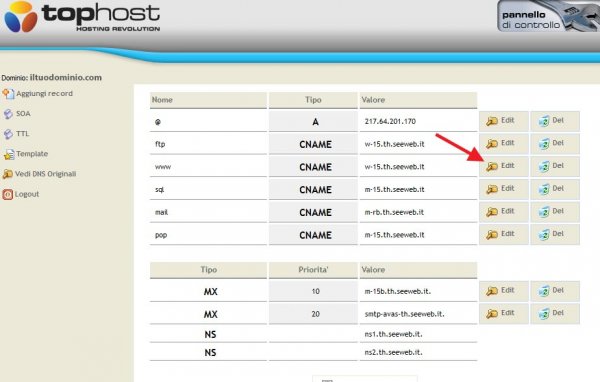Click the Logout link
Screen dimensions: 600x382
(27, 194)
